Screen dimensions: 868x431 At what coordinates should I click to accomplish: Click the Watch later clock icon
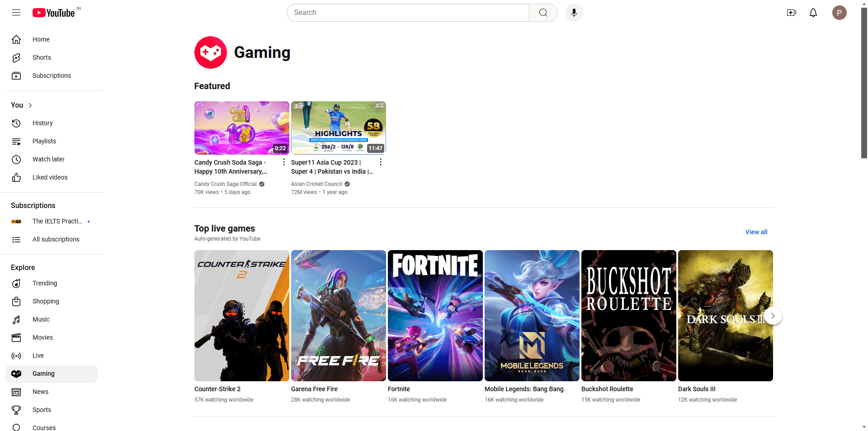16,159
